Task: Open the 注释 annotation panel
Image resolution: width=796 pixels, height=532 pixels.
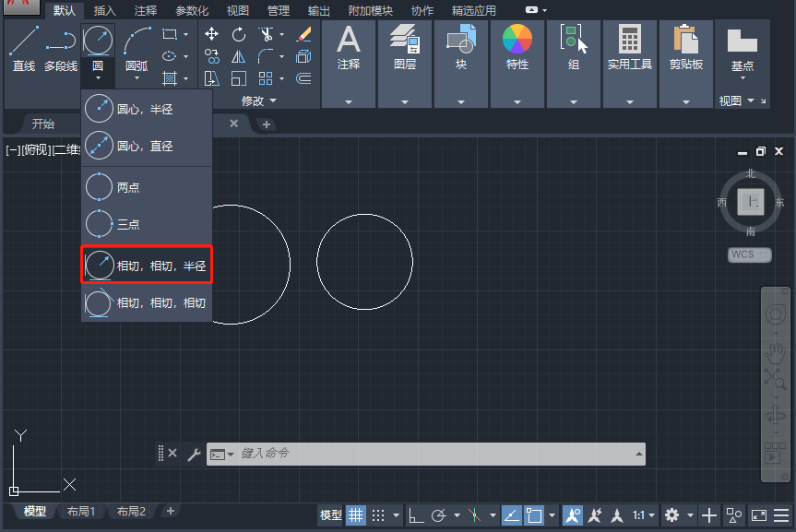Action: [349, 64]
